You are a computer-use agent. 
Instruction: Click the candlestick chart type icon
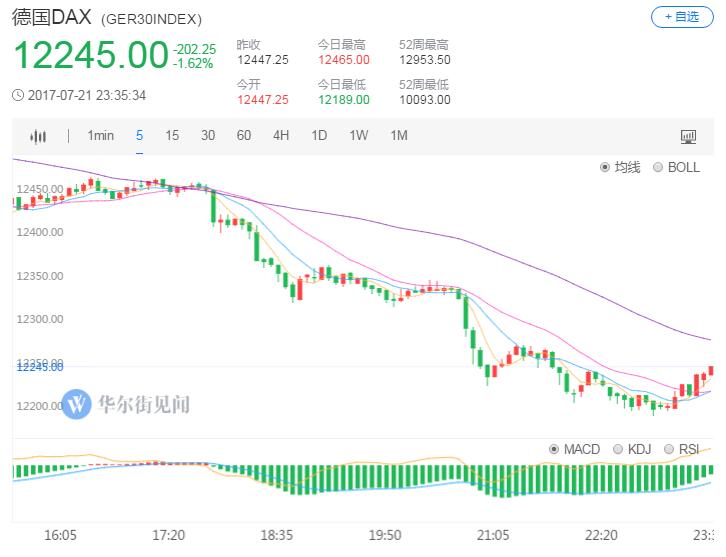pyautogui.click(x=39, y=136)
